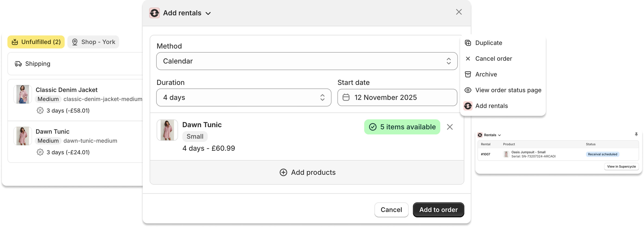Click the location pin icon for Shop - York
Image resolution: width=644 pixels, height=227 pixels.
click(75, 42)
